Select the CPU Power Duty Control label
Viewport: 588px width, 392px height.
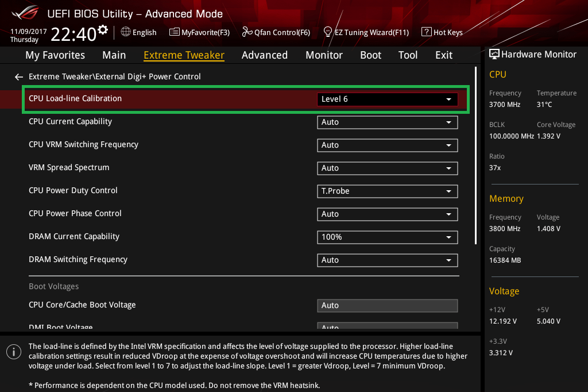(73, 190)
